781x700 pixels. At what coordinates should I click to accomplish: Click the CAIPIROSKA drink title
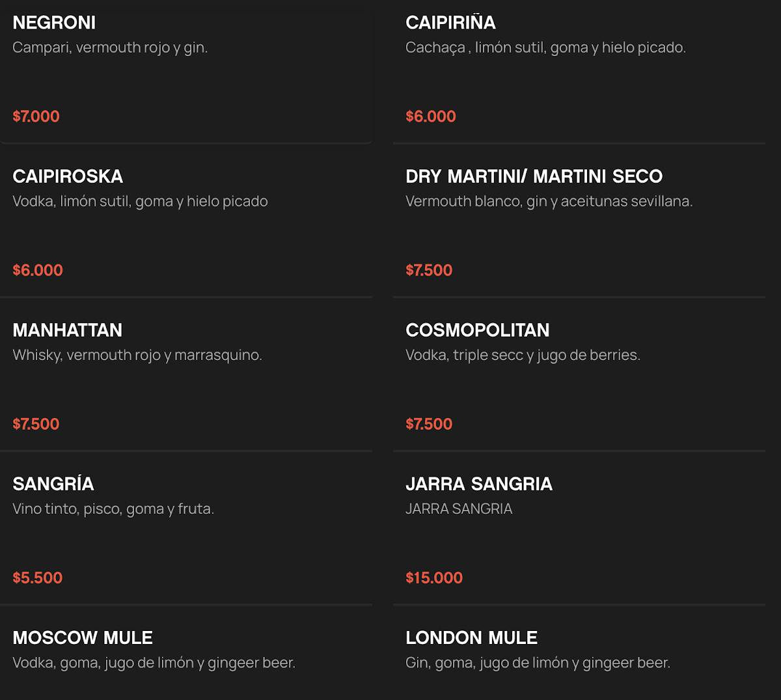click(68, 176)
